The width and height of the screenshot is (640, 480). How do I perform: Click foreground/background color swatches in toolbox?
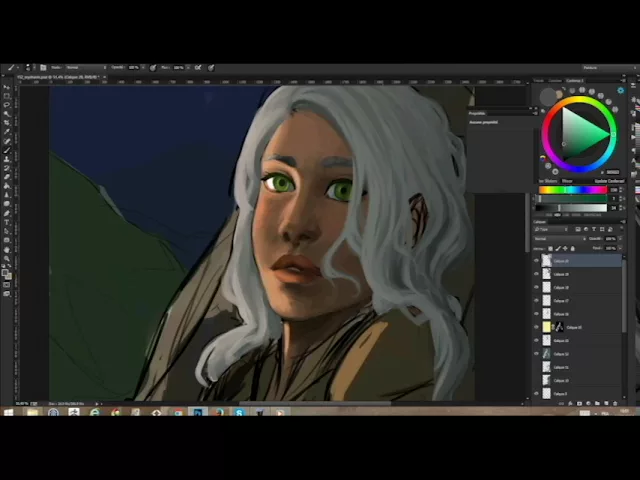tap(7, 274)
